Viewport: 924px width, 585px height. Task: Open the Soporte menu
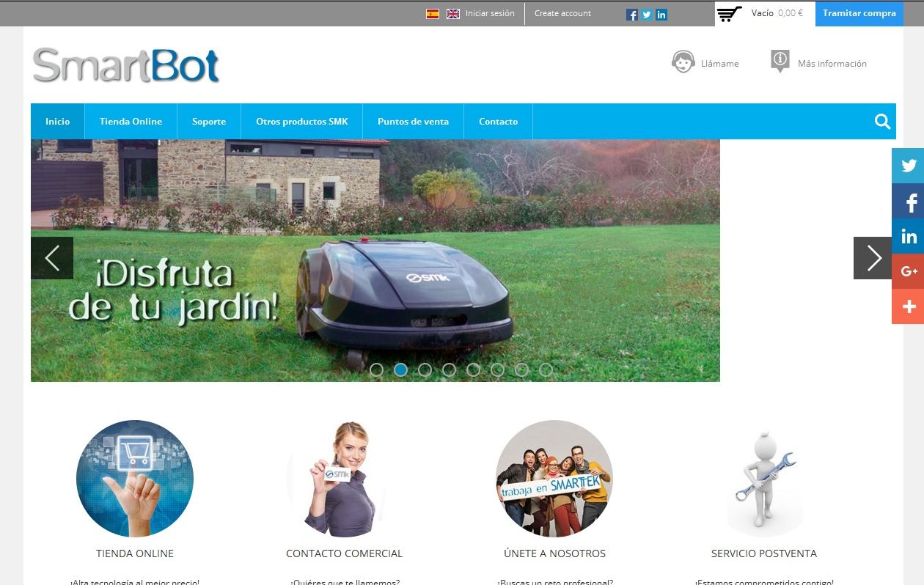coord(209,122)
